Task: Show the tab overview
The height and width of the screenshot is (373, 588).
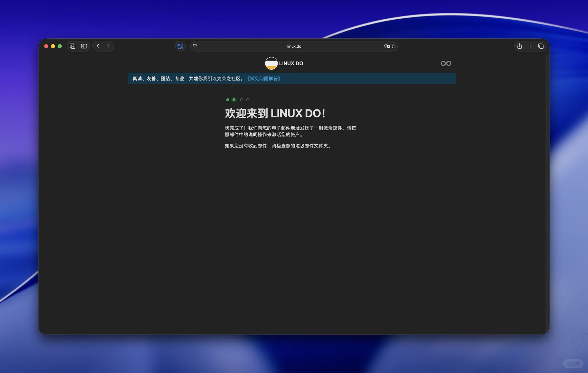Action: [541, 46]
